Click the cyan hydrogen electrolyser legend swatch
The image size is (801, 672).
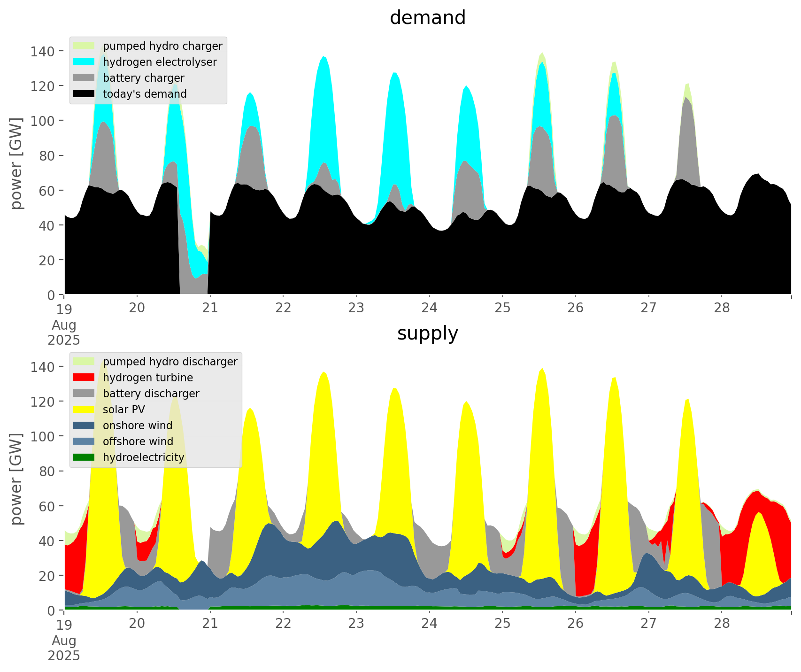pyautogui.click(x=84, y=62)
